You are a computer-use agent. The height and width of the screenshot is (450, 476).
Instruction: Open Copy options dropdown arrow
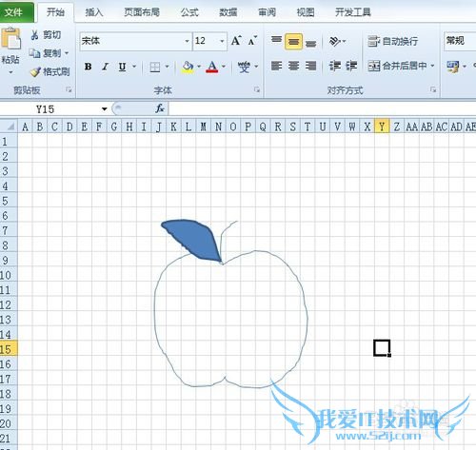pos(67,53)
